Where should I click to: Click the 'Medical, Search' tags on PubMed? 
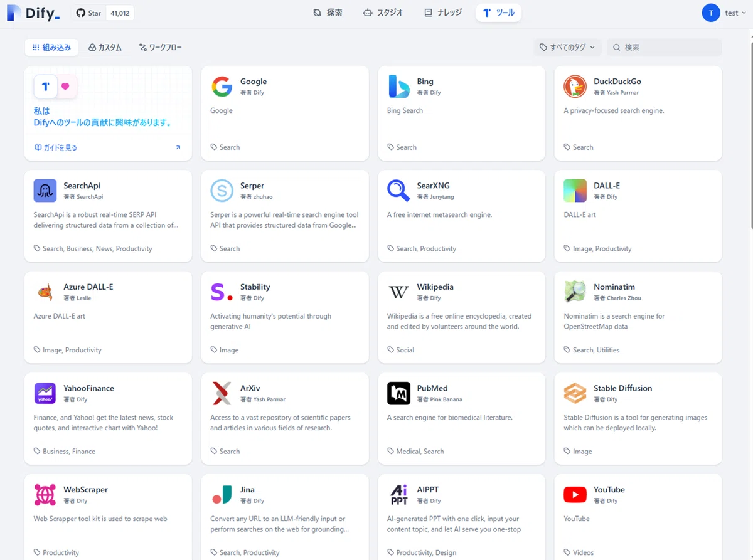[x=420, y=452]
